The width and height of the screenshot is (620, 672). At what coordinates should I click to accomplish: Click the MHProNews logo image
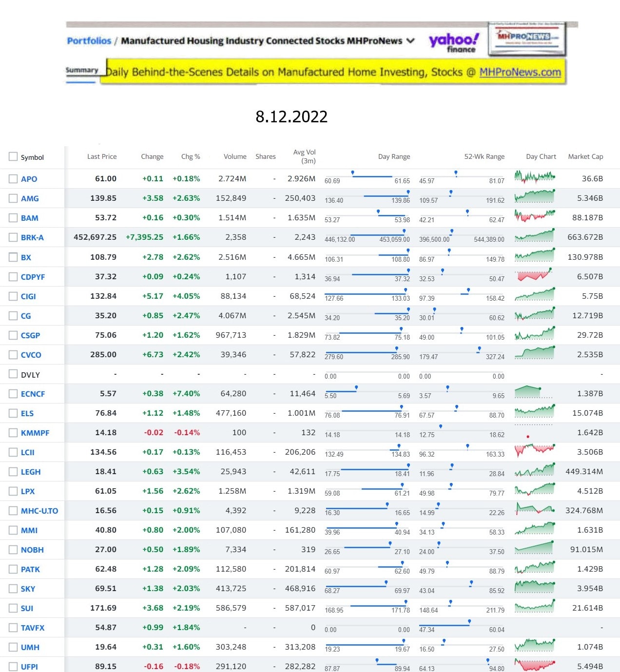coord(526,38)
